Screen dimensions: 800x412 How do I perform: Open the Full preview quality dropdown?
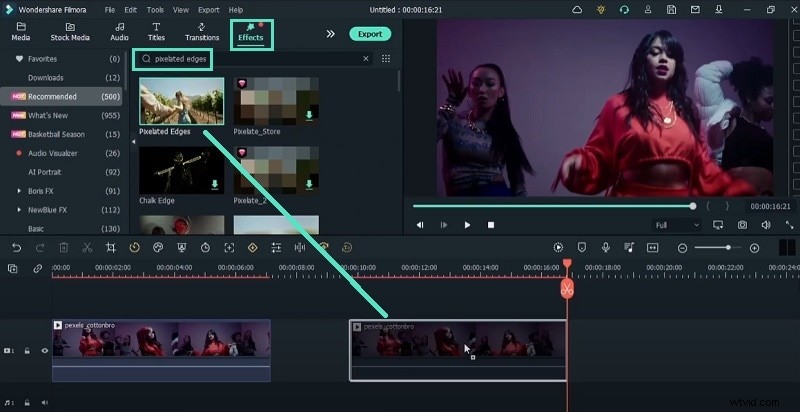(676, 225)
